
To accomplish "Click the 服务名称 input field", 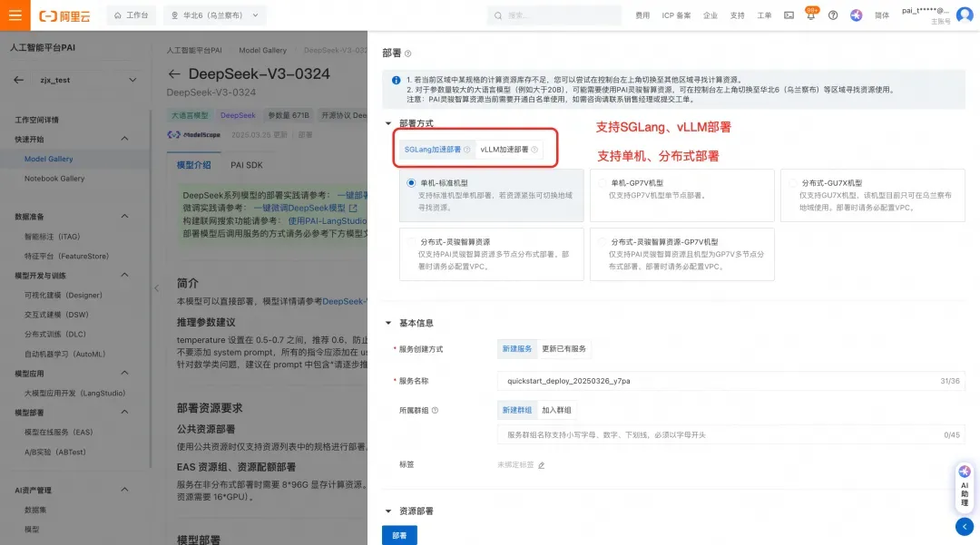I will pos(731,381).
